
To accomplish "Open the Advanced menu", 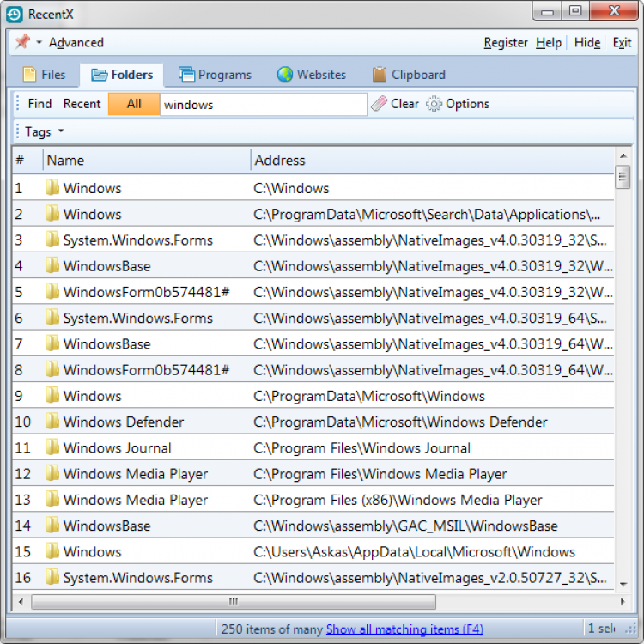I will tap(76, 42).
